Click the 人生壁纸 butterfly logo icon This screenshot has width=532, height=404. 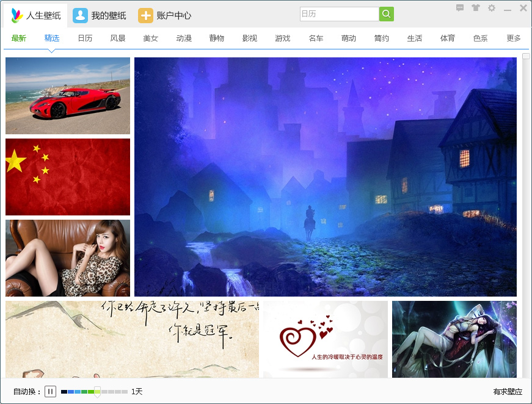coord(17,16)
